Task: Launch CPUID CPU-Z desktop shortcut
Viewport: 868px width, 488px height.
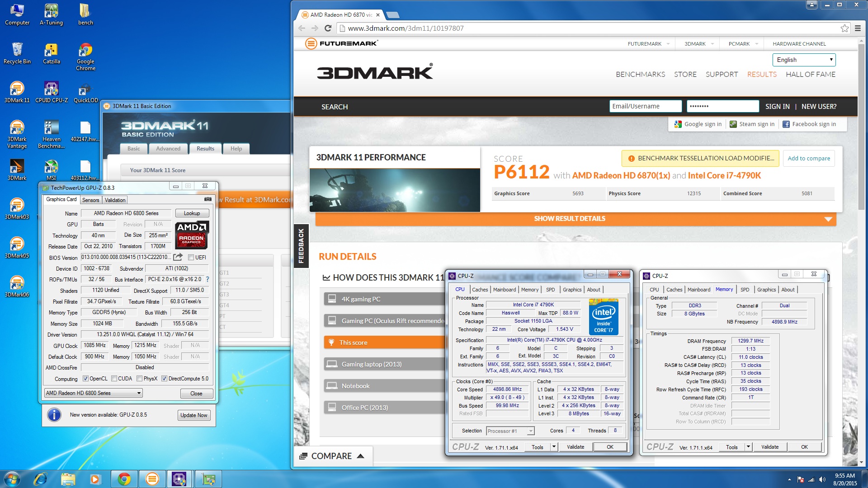Action: pos(51,92)
